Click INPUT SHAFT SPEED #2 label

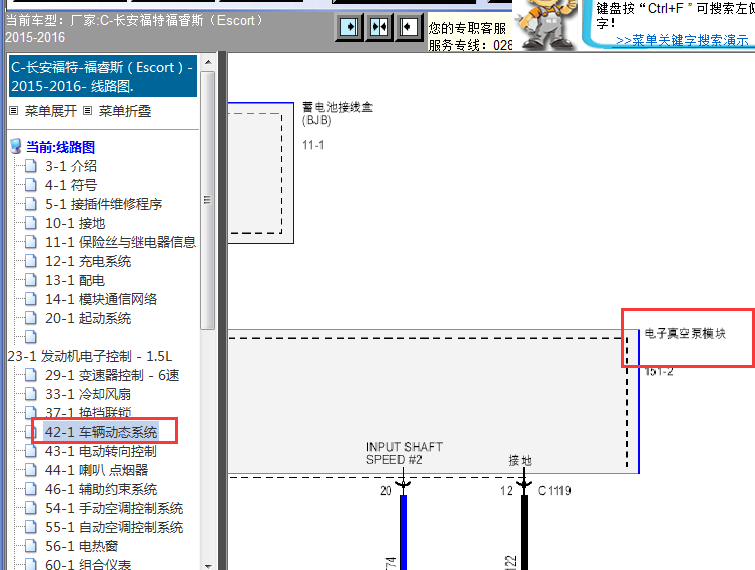pyautogui.click(x=404, y=453)
